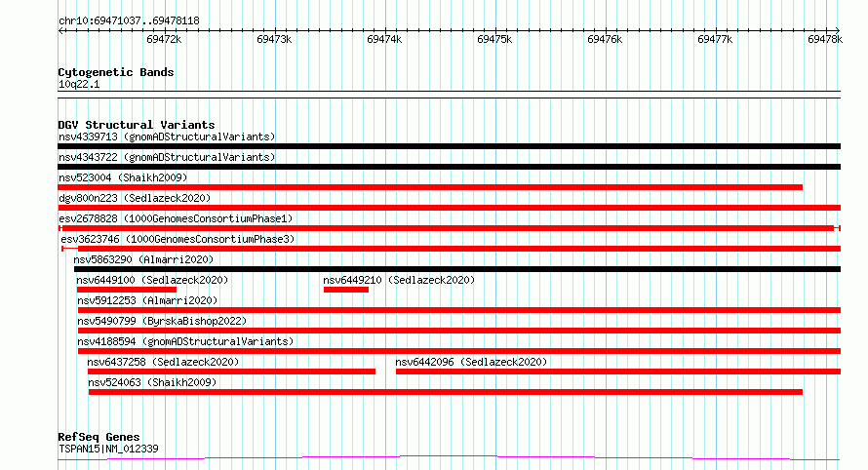This screenshot has width=868, height=470.
Task: Open the nsv6442096 Sedlazeck2020 label
Action: [471, 362]
